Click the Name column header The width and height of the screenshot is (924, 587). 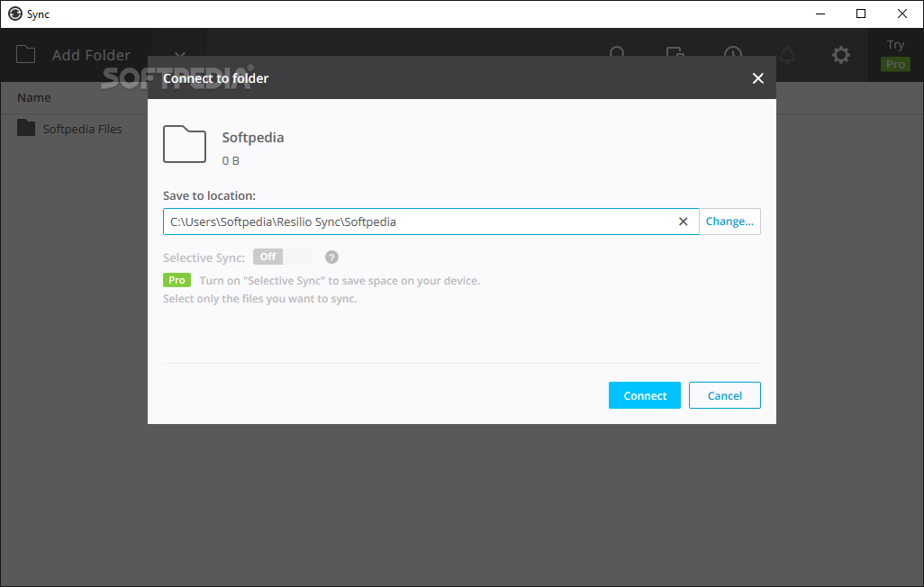tap(34, 98)
